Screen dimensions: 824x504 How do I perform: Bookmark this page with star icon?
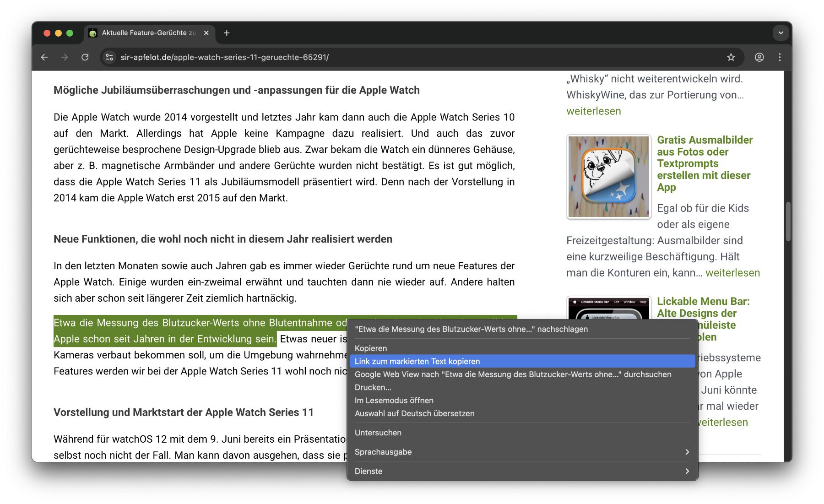[x=731, y=57]
